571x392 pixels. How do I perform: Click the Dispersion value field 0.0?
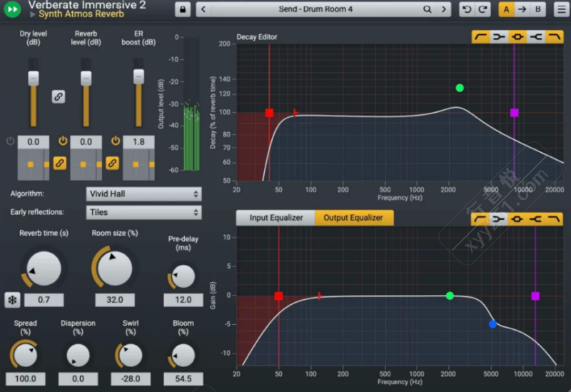pos(78,379)
